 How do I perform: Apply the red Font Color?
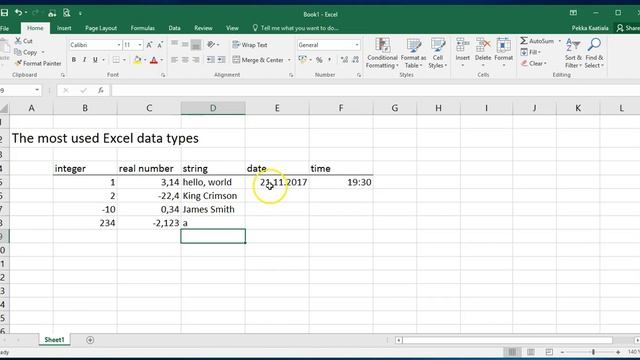click(x=154, y=60)
